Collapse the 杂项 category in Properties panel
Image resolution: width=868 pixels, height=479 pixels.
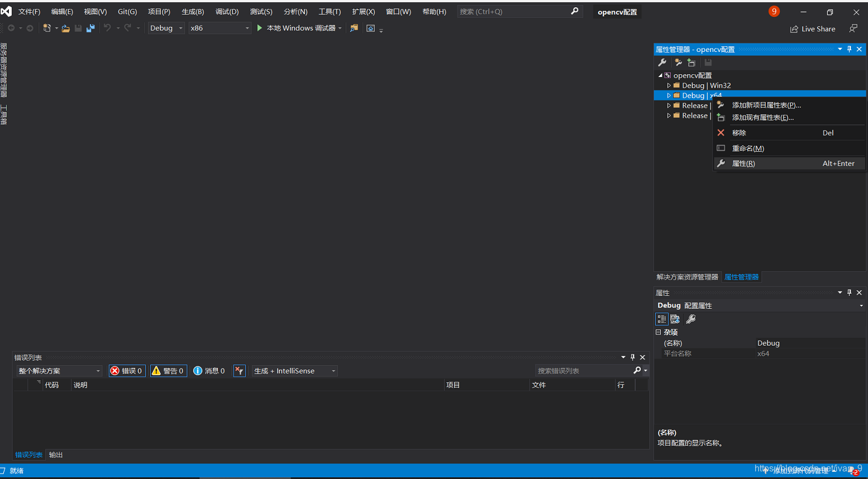(x=659, y=332)
